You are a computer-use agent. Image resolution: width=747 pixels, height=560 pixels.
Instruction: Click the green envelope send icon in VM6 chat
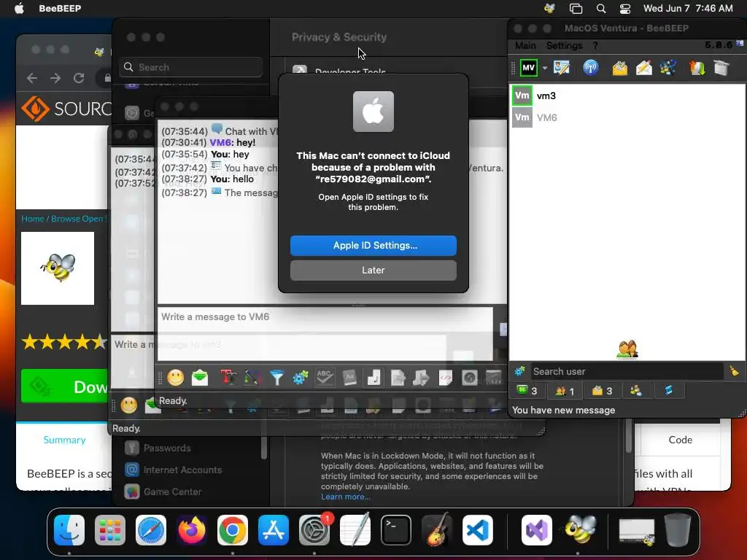[x=200, y=378]
